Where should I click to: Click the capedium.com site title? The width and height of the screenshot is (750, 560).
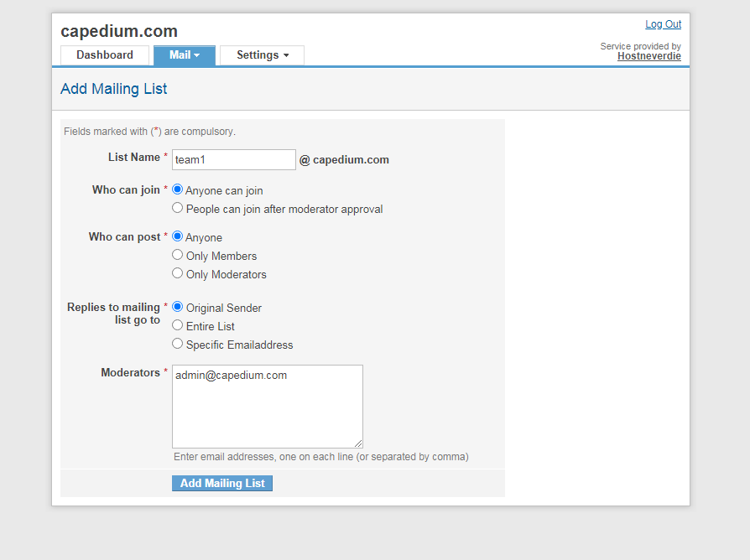(119, 31)
